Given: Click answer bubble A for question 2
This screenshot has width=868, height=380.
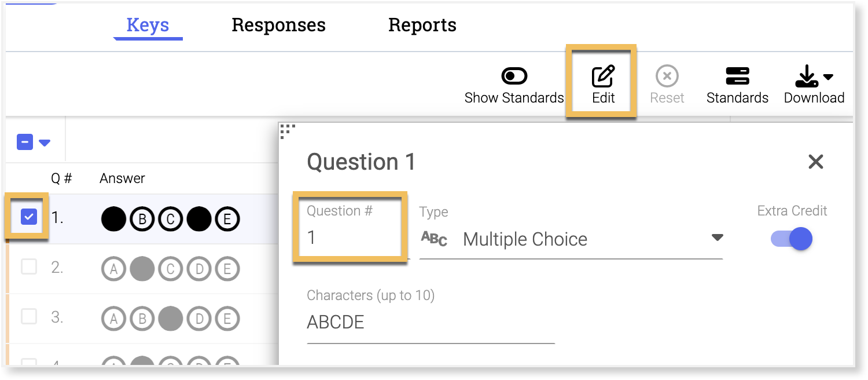Looking at the screenshot, I should [113, 269].
